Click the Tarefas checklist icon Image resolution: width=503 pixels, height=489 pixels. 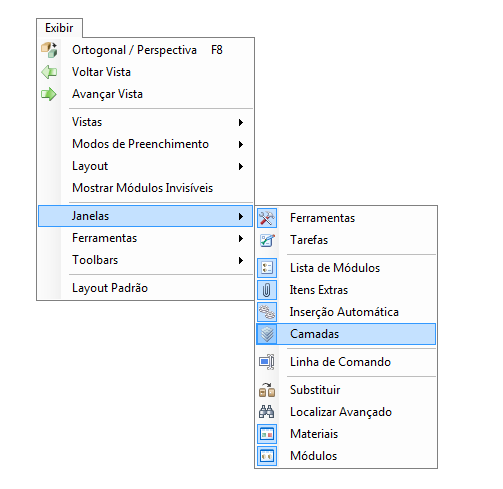tap(267, 240)
